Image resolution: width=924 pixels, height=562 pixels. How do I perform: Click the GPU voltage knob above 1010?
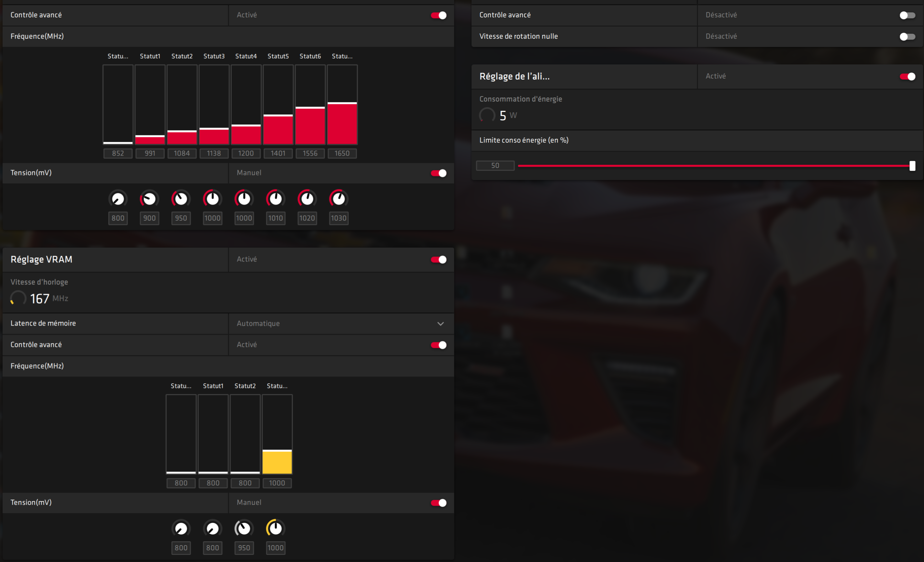[276, 199]
